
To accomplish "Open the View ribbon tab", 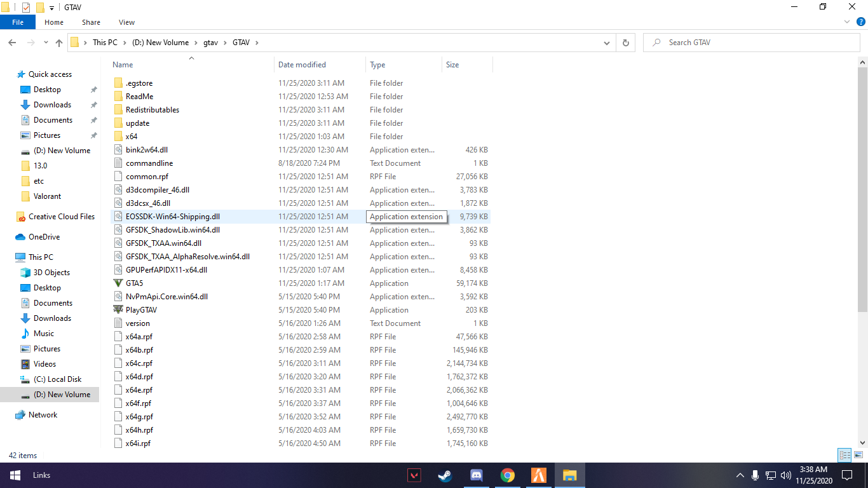I will [x=126, y=22].
